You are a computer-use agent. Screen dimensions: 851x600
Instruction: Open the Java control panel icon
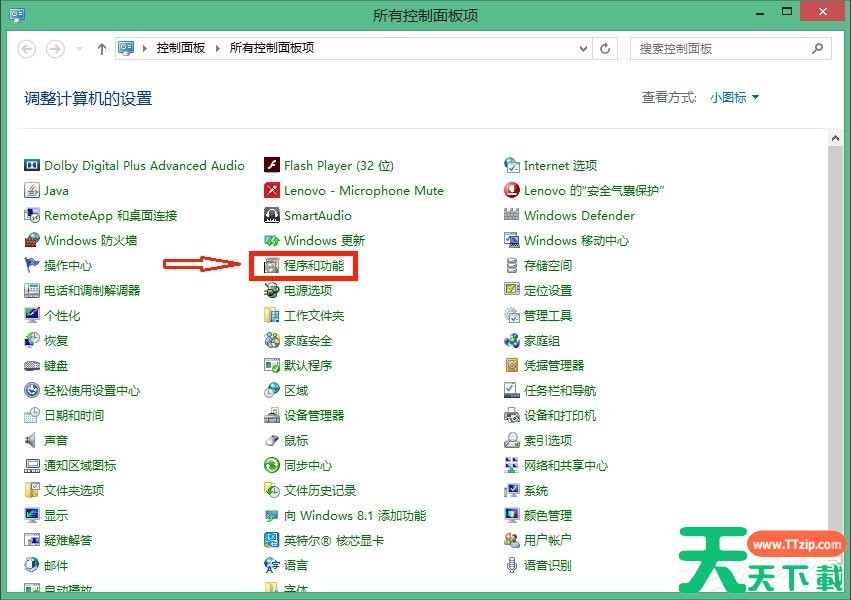(33, 191)
